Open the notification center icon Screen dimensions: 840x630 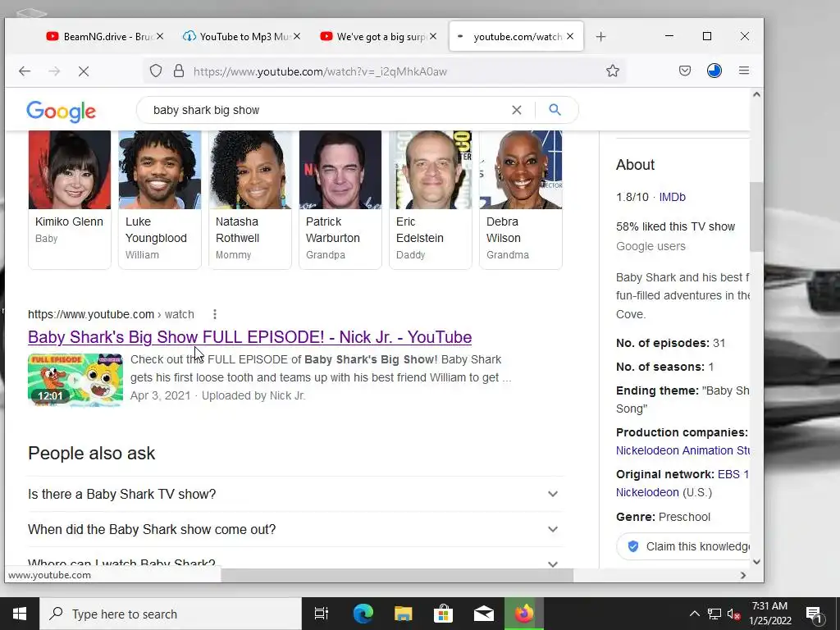(x=814, y=614)
